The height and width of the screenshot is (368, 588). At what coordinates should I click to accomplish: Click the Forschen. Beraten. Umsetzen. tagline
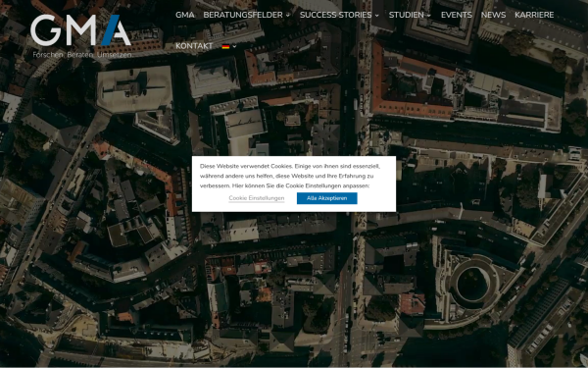point(82,55)
